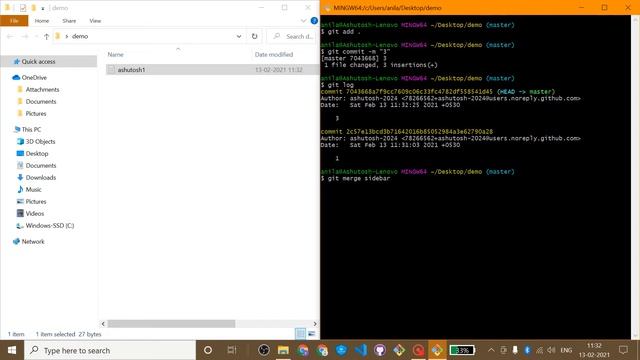Click the date 13-02-2021 11:32 of ashutosh1
Image resolution: width=640 pixels, height=360 pixels.
click(279, 70)
